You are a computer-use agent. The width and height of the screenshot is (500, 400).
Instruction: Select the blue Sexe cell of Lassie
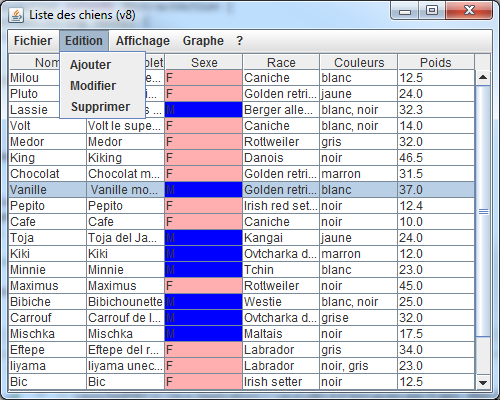click(x=204, y=110)
